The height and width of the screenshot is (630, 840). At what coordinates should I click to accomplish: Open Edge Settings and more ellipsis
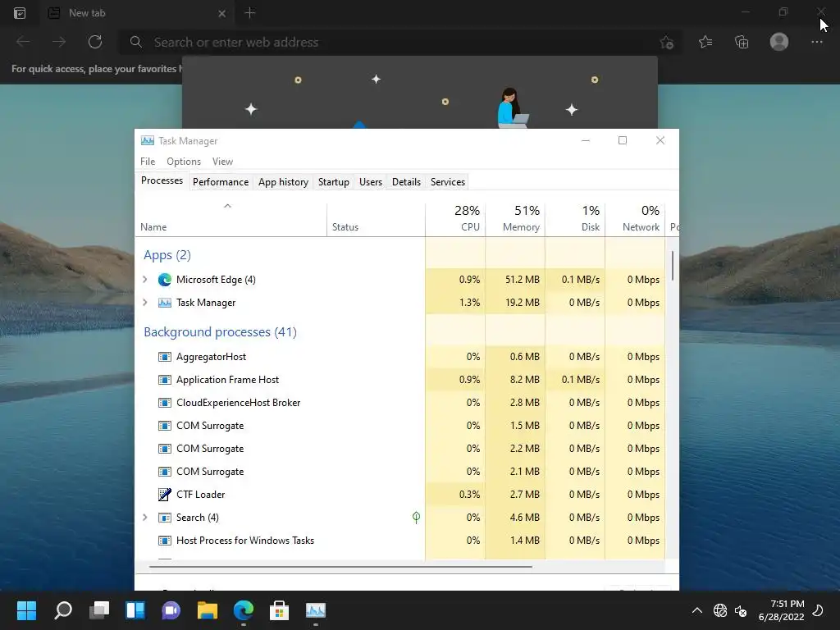[x=817, y=42]
